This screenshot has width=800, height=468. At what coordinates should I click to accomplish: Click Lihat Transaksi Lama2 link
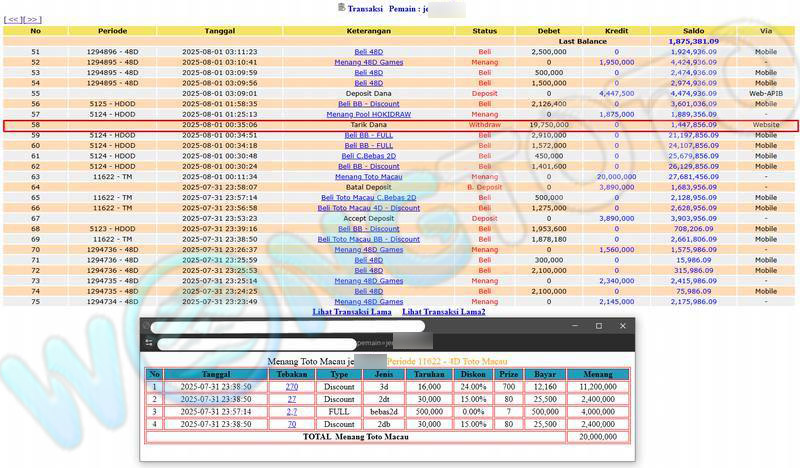click(443, 311)
